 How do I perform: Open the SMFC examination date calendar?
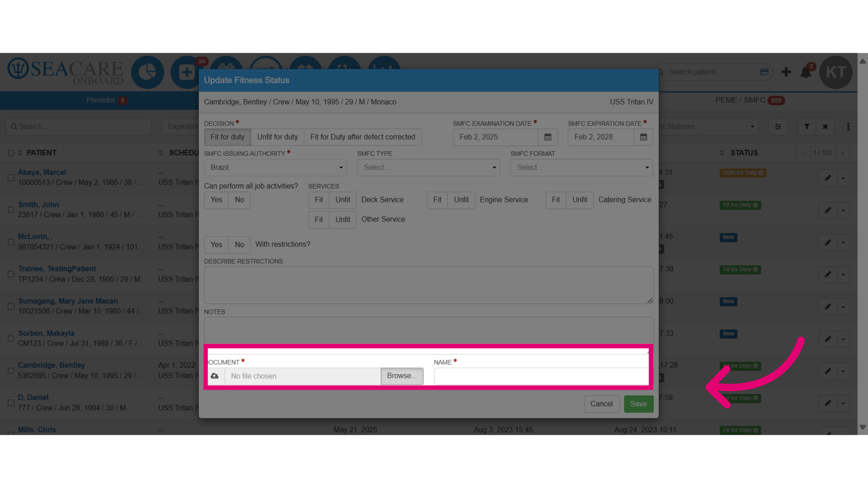pyautogui.click(x=547, y=137)
